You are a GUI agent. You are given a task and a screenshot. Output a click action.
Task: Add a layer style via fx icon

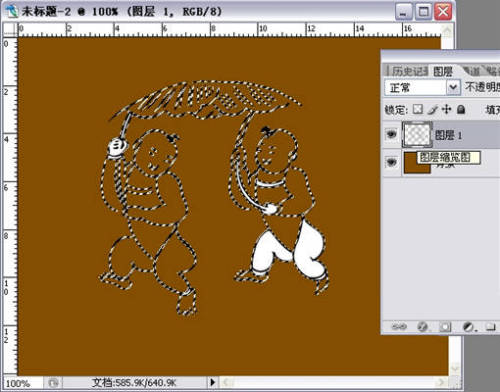[422, 327]
